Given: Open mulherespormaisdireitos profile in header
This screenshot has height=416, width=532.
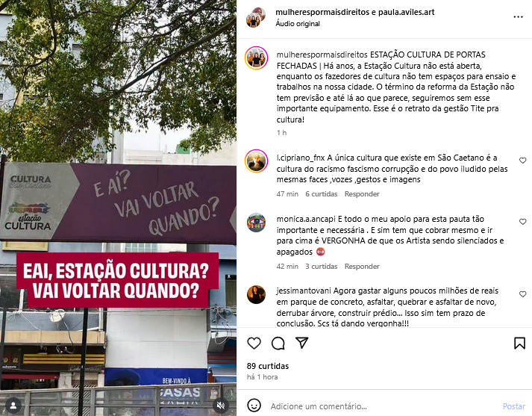Looking at the screenshot, I should 322,12.
